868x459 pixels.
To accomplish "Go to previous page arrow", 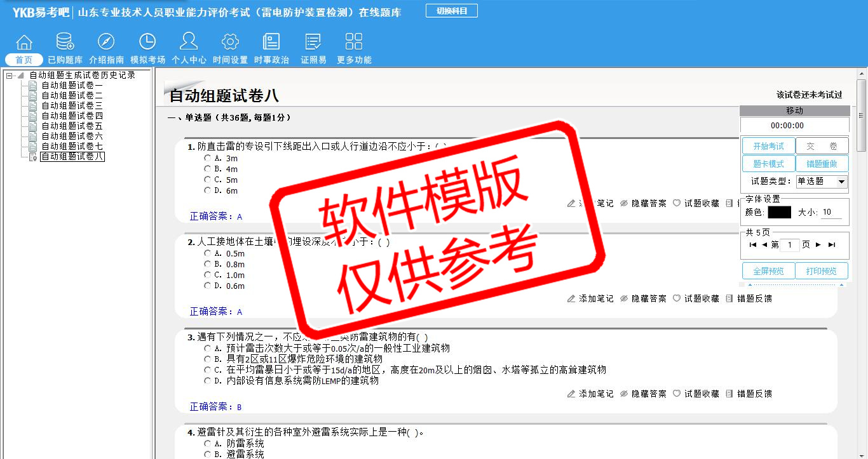I will pos(764,244).
